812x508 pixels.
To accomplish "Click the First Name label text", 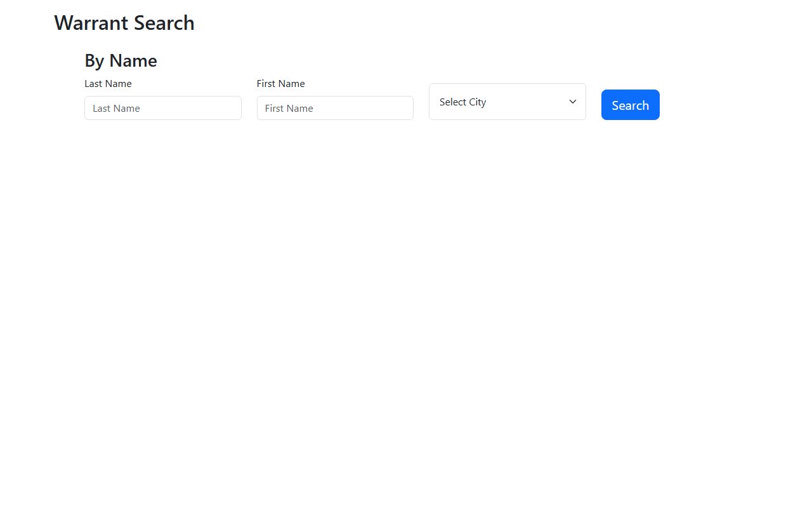I will coord(281,84).
